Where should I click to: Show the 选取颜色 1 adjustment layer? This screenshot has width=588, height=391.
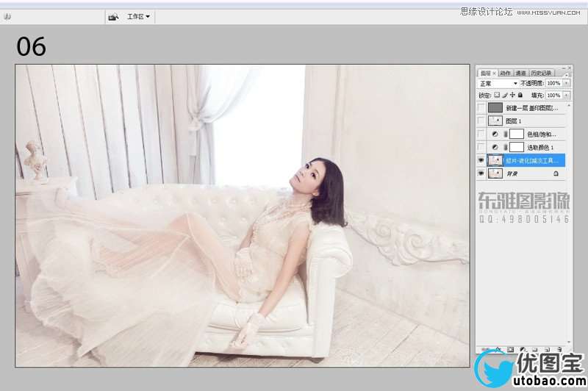click(481, 147)
